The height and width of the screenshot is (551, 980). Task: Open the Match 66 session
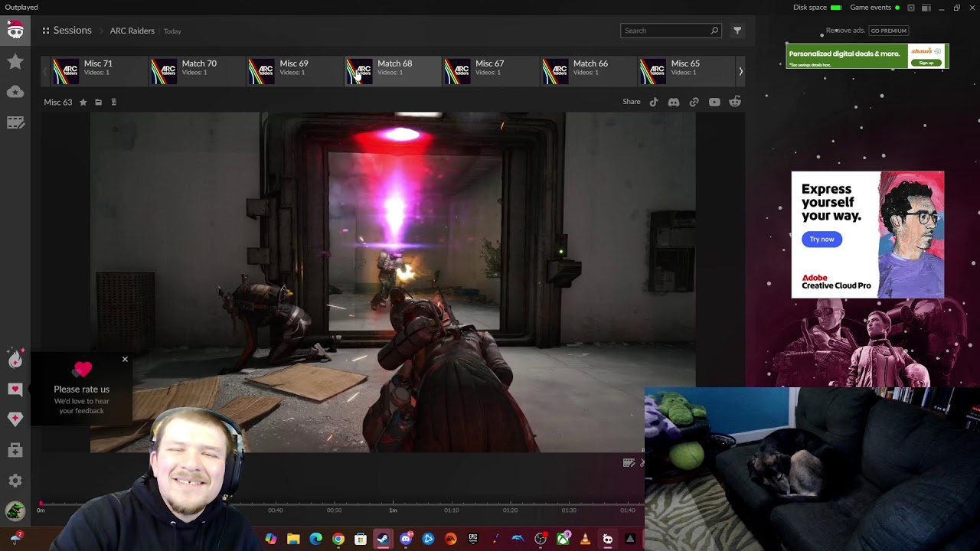[589, 71]
